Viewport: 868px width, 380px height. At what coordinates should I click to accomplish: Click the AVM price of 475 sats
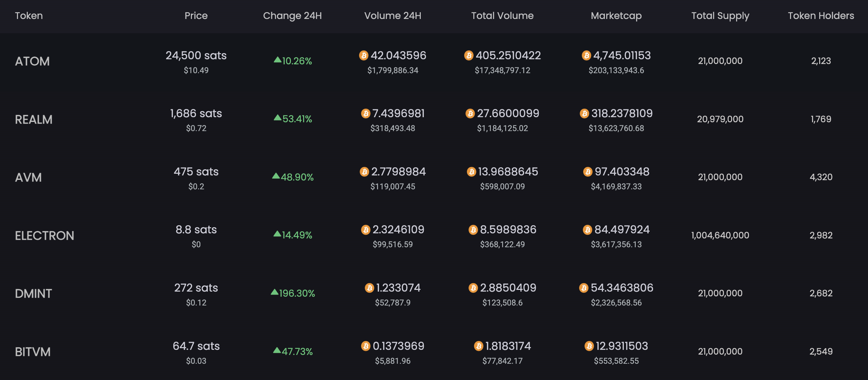pyautogui.click(x=196, y=172)
